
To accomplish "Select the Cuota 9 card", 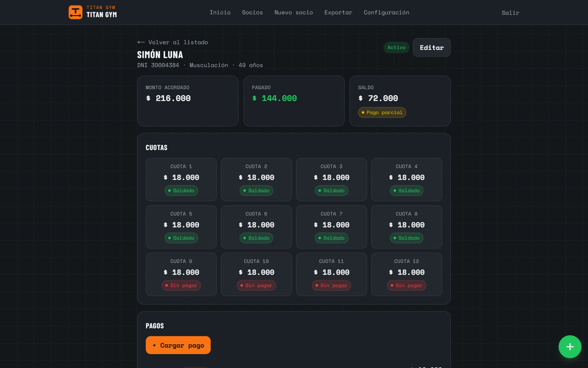I will point(181,274).
